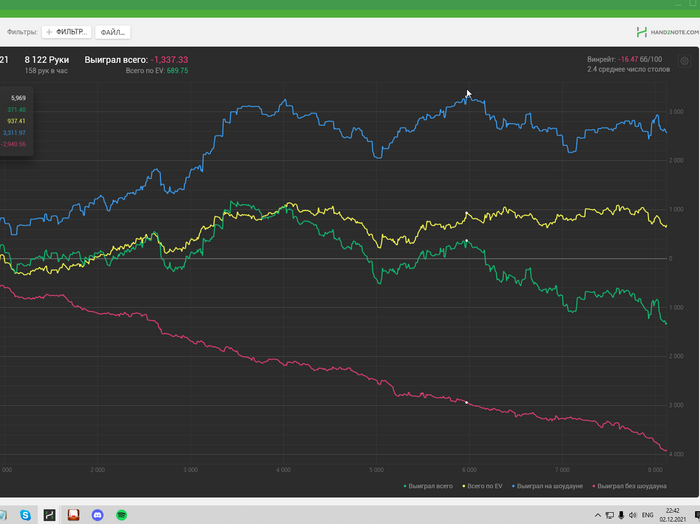Open the volume speaker tray icon

[x=633, y=515]
